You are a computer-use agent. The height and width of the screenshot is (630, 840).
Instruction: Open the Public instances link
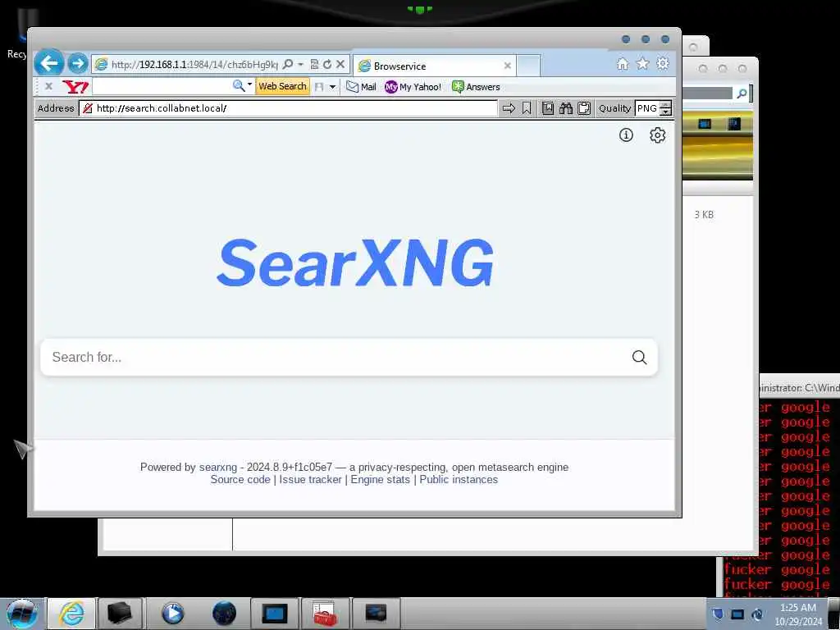click(x=459, y=479)
